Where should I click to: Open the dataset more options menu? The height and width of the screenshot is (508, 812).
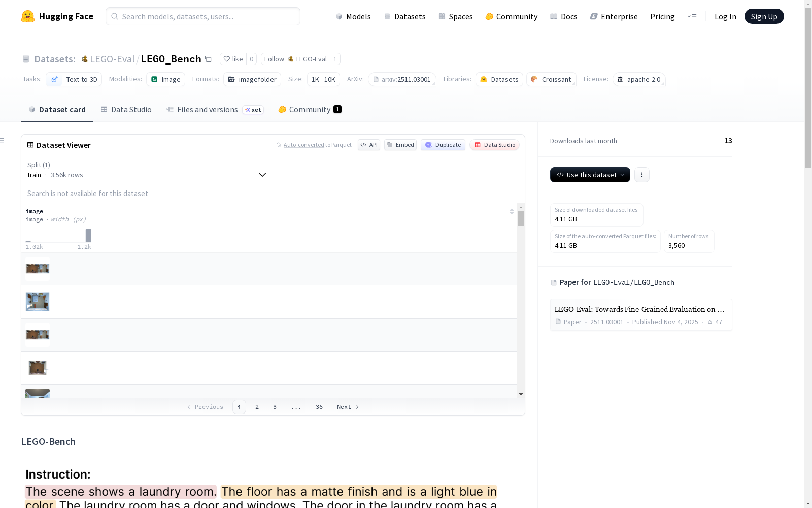[x=642, y=175]
